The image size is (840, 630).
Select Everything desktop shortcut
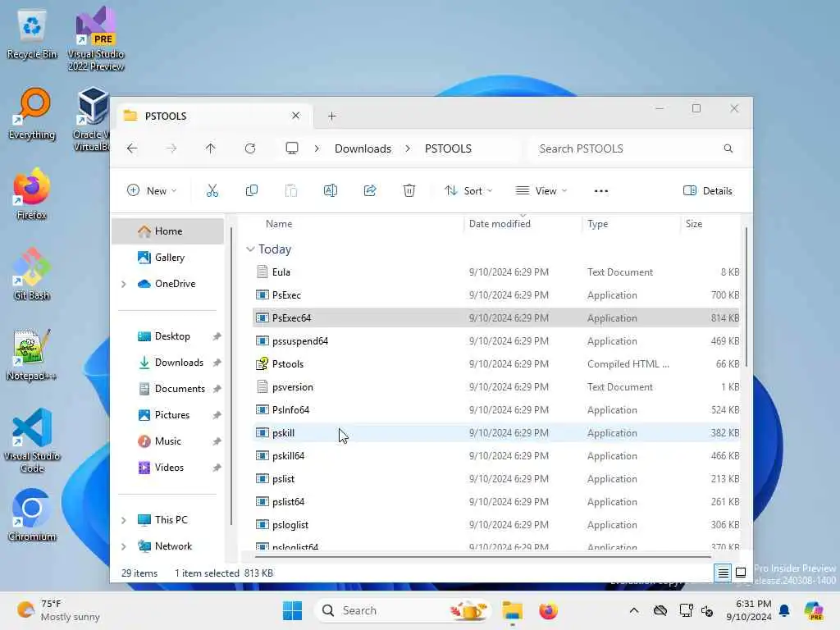32,115
